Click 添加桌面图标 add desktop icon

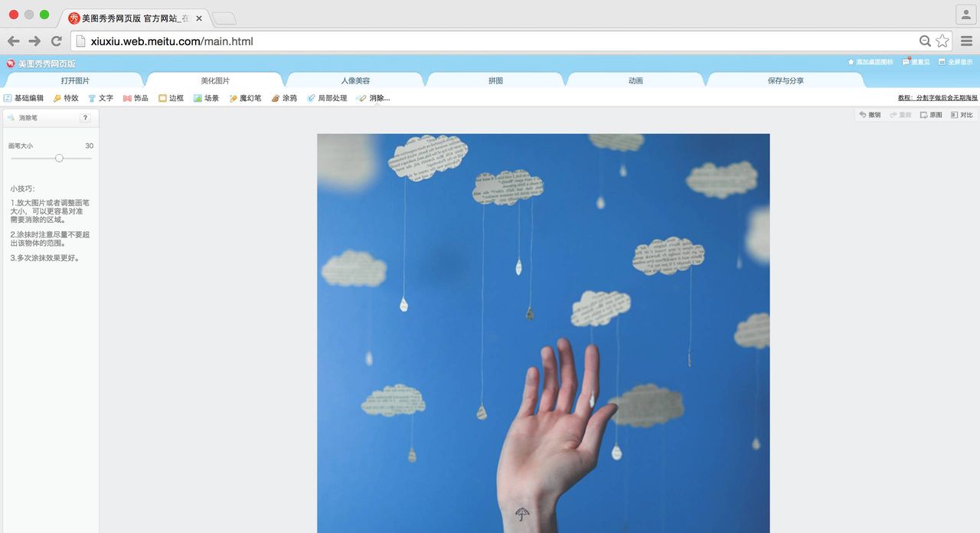point(870,62)
